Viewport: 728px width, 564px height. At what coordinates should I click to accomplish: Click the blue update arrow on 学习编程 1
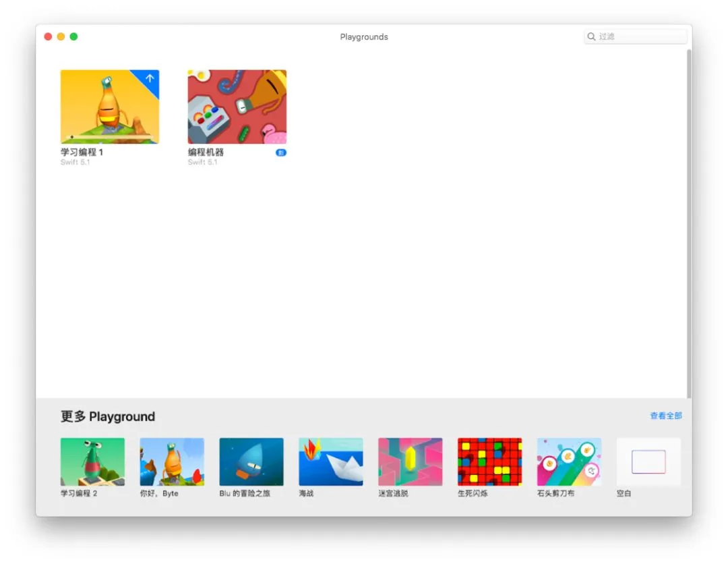[x=150, y=78]
